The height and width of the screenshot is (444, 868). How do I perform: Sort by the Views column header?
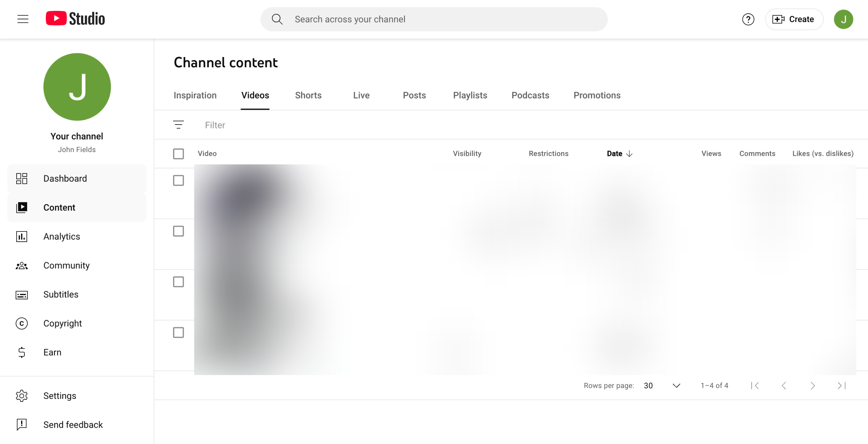coord(711,154)
